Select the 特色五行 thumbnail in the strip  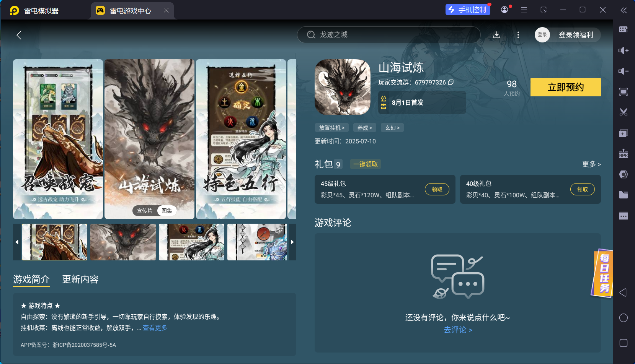(x=191, y=242)
